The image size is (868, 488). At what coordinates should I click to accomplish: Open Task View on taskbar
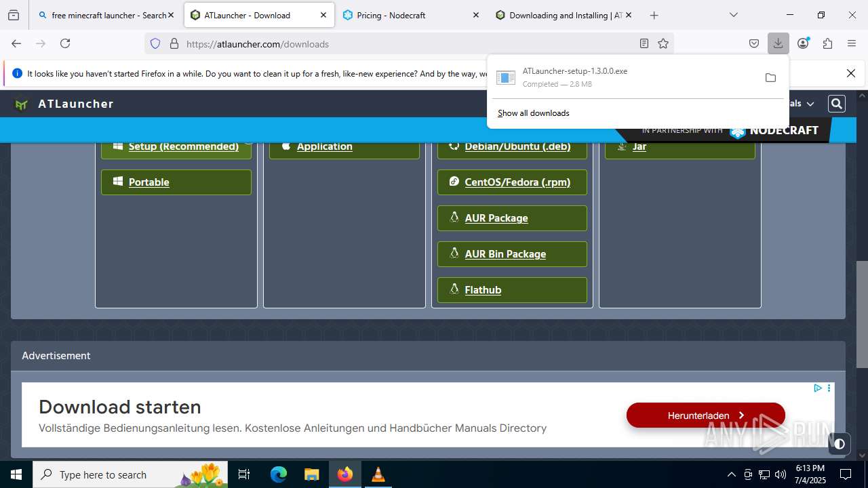(244, 474)
